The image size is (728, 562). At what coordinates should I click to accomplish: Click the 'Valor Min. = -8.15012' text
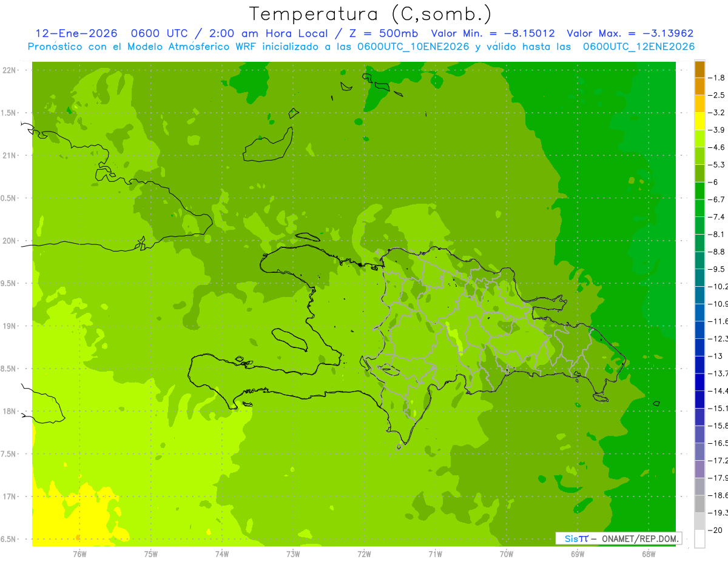[493, 33]
